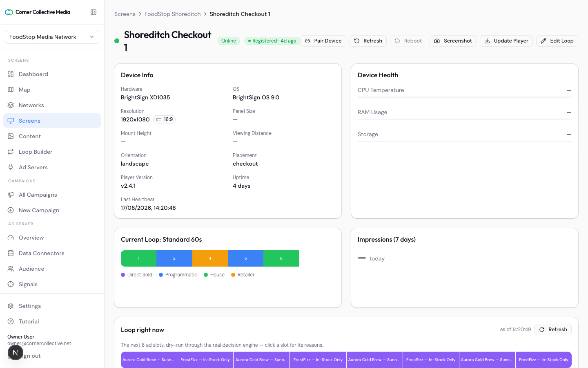588x368 pixels.
Task: Collapse the sidebar panel icon
Action: [94, 12]
